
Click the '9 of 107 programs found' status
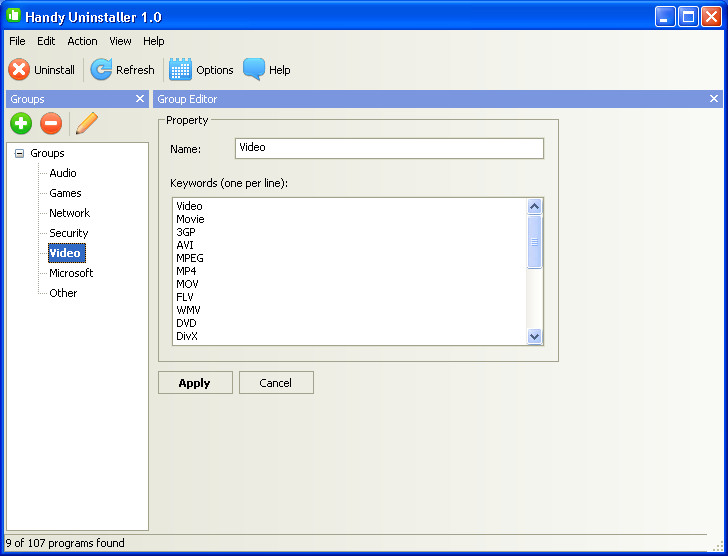(x=65, y=543)
